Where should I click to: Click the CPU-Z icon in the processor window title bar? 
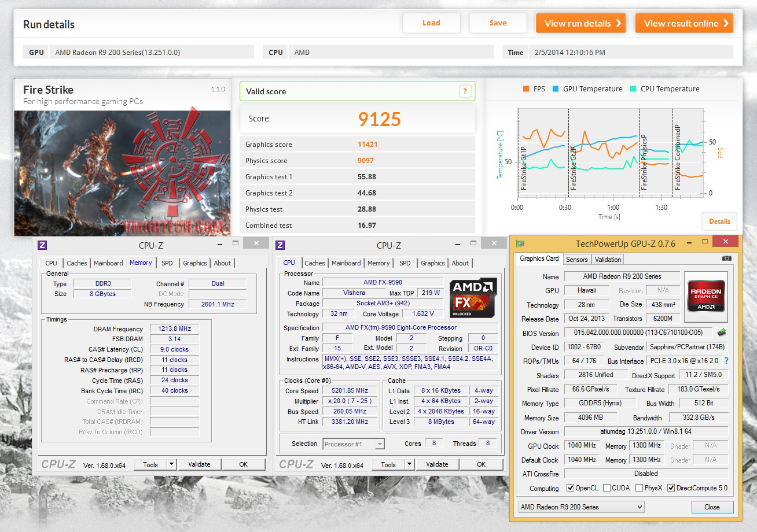pos(280,245)
